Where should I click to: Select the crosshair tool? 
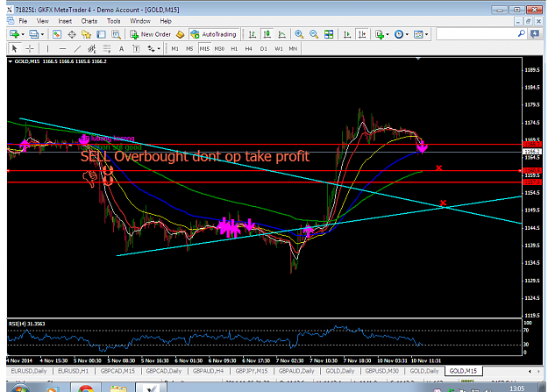pos(30,48)
